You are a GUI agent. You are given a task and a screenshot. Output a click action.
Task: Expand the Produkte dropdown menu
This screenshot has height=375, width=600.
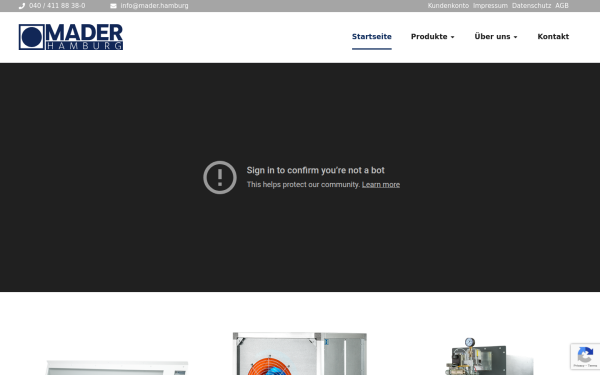(432, 37)
